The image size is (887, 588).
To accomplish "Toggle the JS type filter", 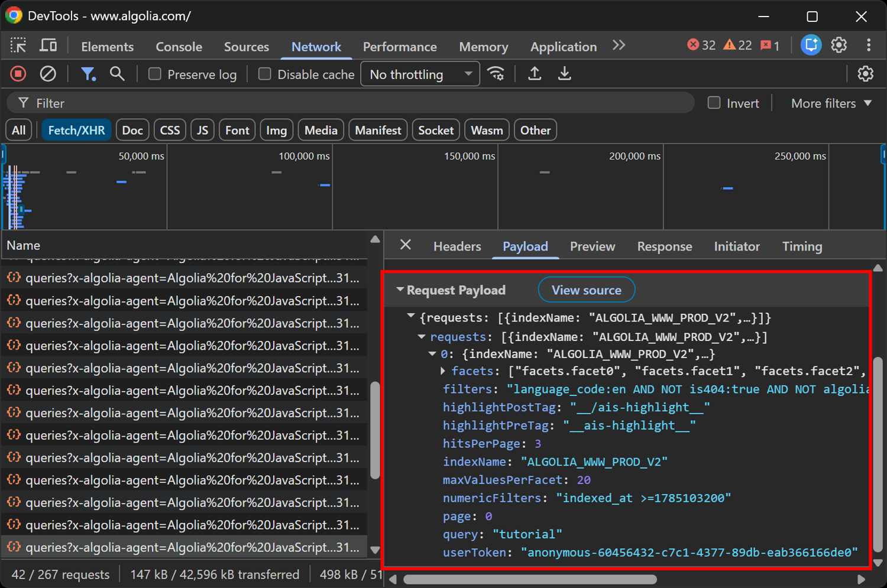I will tap(202, 130).
